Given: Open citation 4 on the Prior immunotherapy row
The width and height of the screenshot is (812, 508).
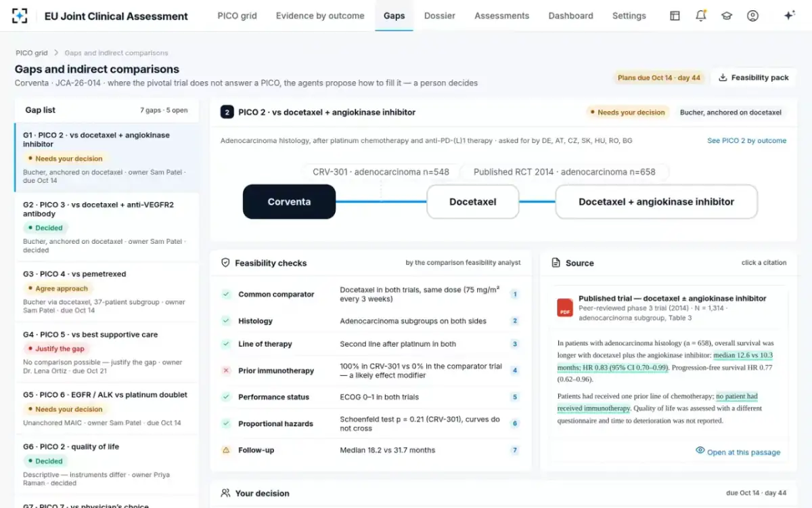Looking at the screenshot, I should 514,371.
